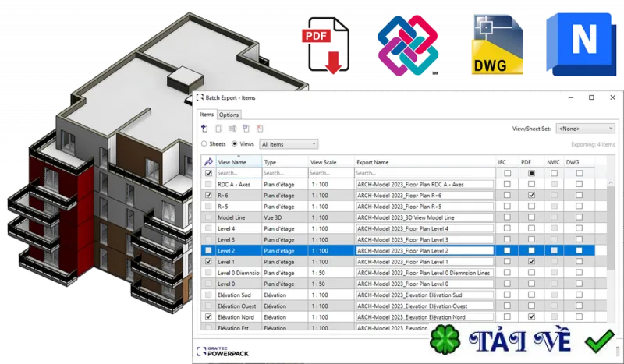Click the Tải Về download text
This screenshot has height=364, width=624.
click(519, 341)
